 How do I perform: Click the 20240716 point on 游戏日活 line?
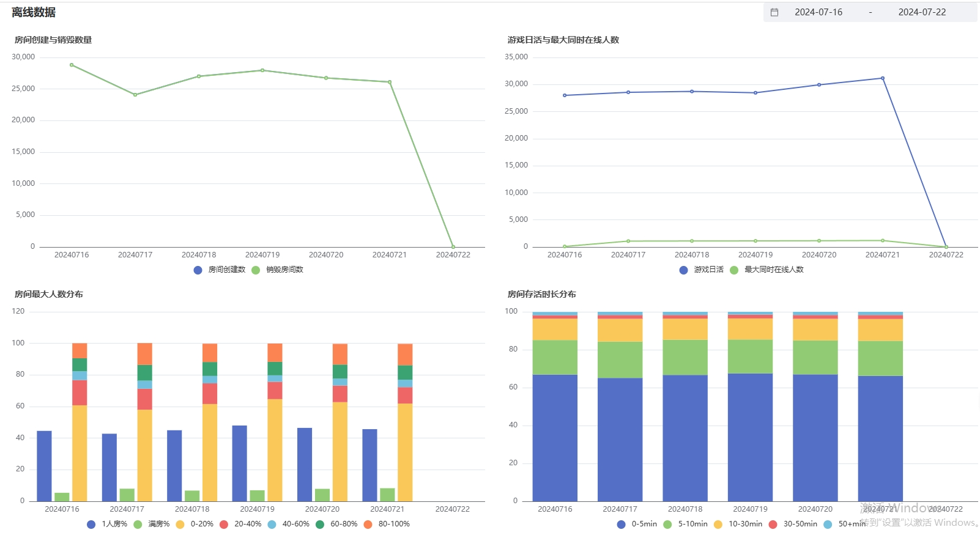[x=565, y=95]
